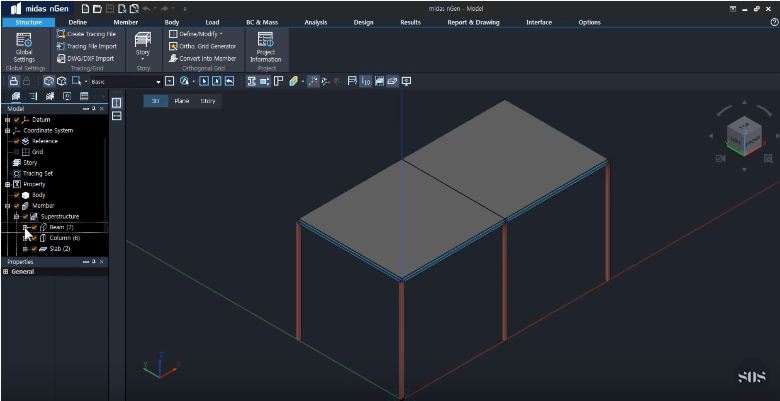The height and width of the screenshot is (401, 780).
Task: Click the fifth tree panel tab icon
Action: tap(84, 97)
